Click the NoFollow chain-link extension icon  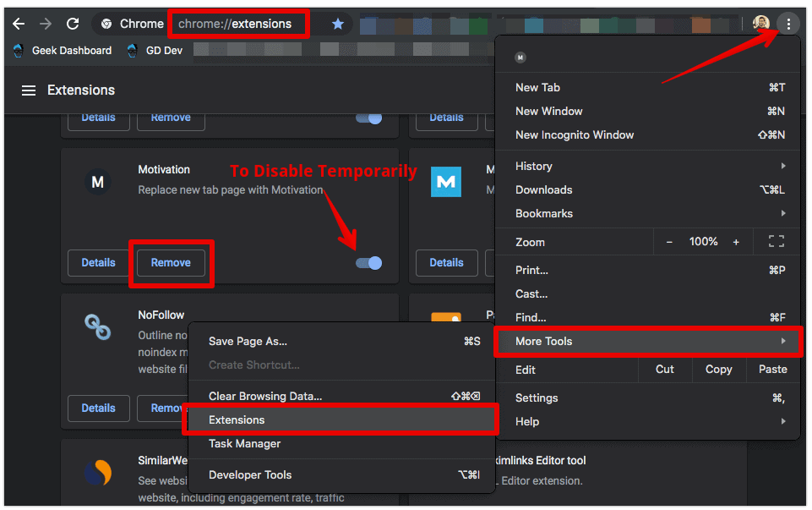click(97, 327)
